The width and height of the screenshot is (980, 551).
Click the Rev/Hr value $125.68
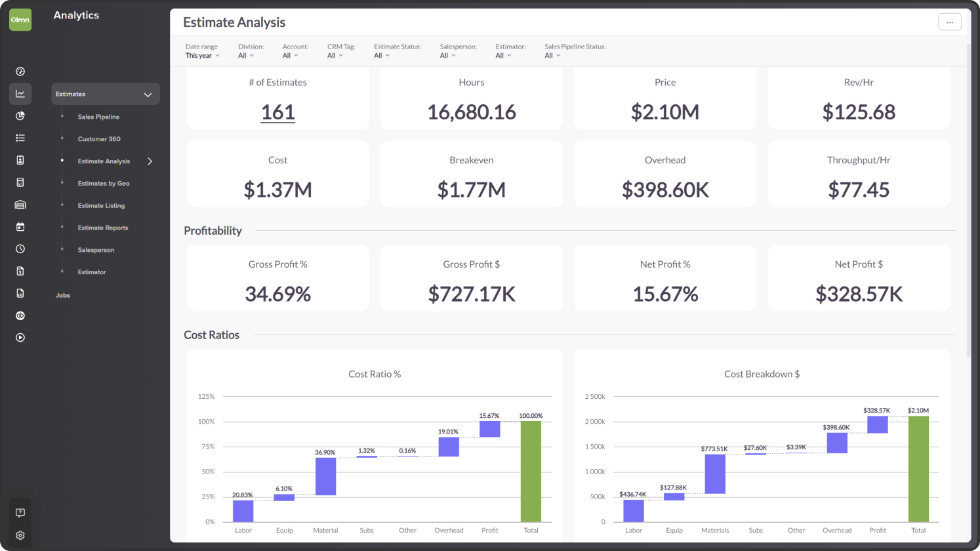click(x=859, y=112)
